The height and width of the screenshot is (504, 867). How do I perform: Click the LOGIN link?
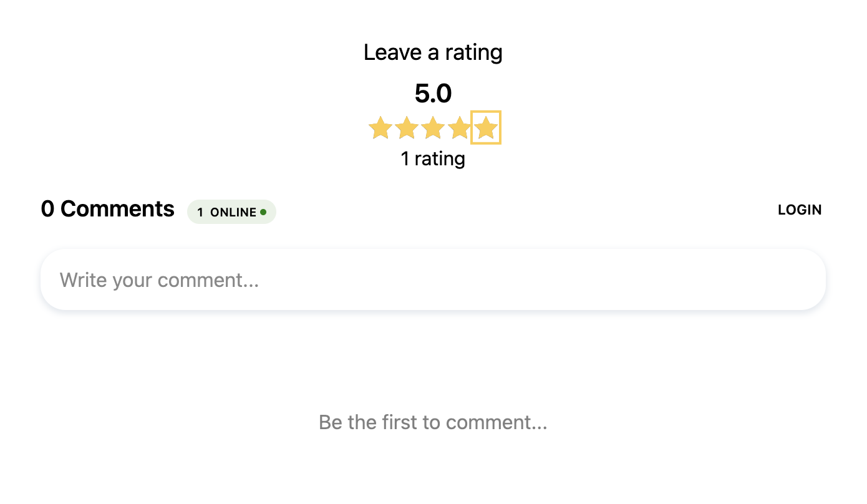[x=800, y=210]
